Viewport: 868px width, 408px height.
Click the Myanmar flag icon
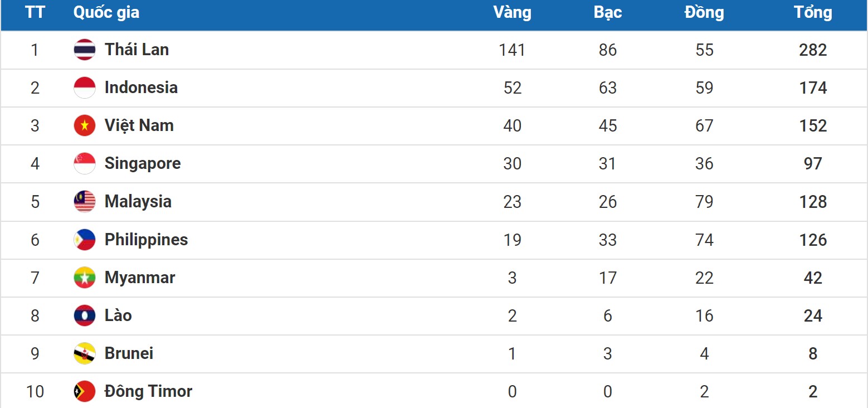pos(85,278)
